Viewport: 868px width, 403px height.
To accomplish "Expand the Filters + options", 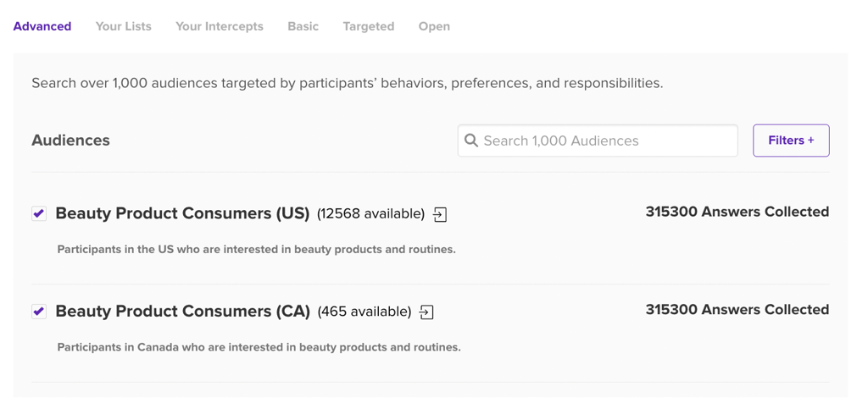I will 790,141.
